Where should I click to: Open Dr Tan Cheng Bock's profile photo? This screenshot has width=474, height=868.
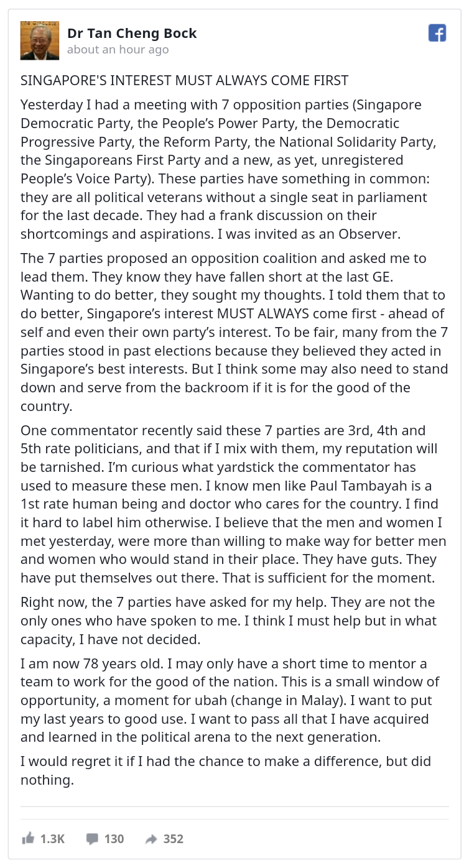(x=40, y=40)
